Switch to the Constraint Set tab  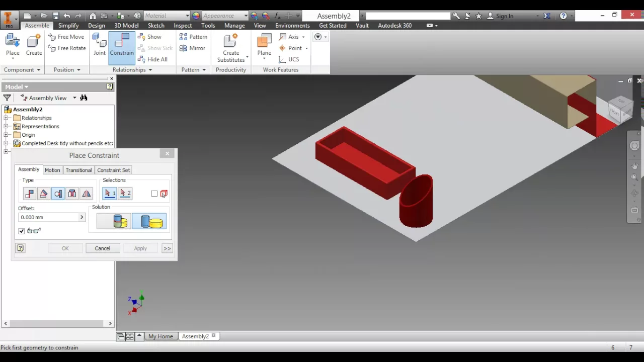tap(113, 170)
